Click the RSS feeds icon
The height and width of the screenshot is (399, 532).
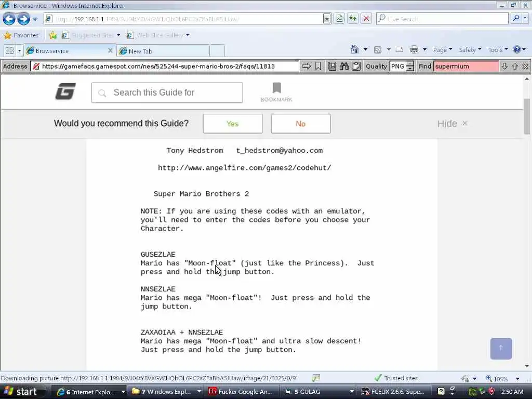(377, 50)
